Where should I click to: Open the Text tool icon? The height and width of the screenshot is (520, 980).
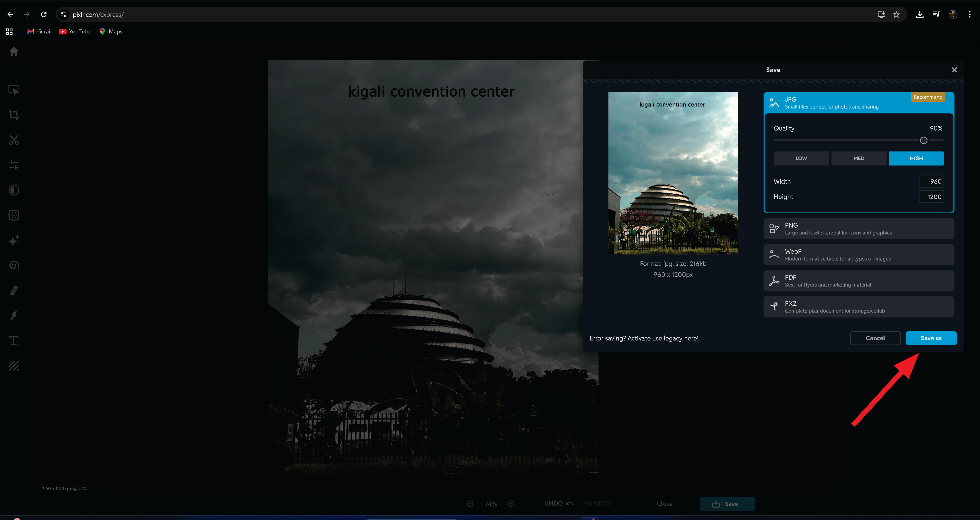(x=14, y=341)
